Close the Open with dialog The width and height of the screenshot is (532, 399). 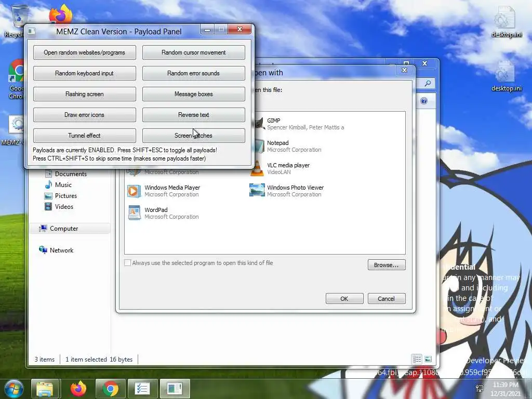tap(404, 70)
